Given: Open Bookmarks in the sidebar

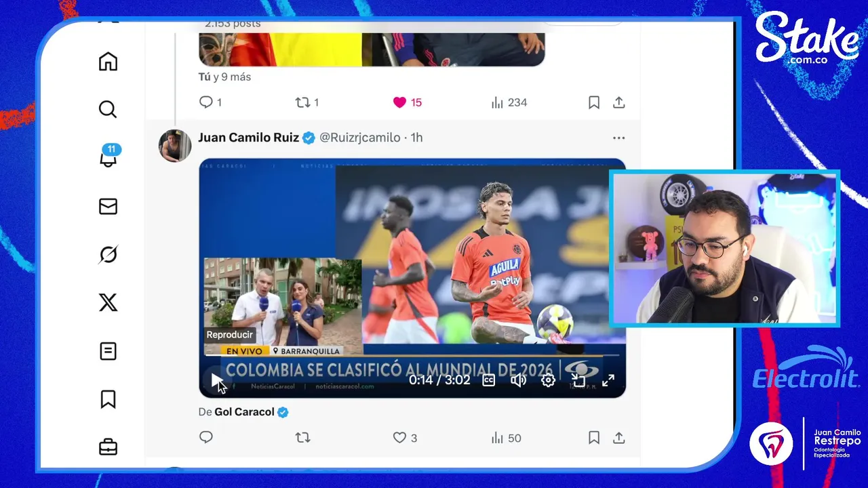Looking at the screenshot, I should click(108, 399).
